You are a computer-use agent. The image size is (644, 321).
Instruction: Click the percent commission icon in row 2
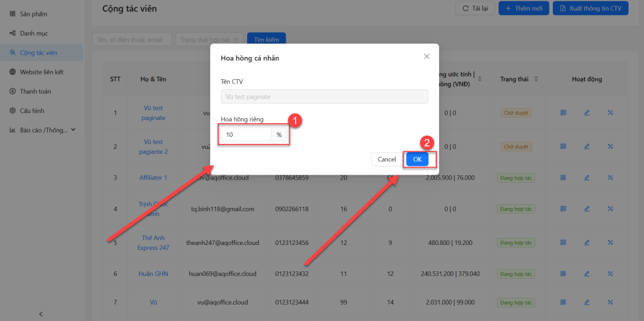(x=610, y=146)
